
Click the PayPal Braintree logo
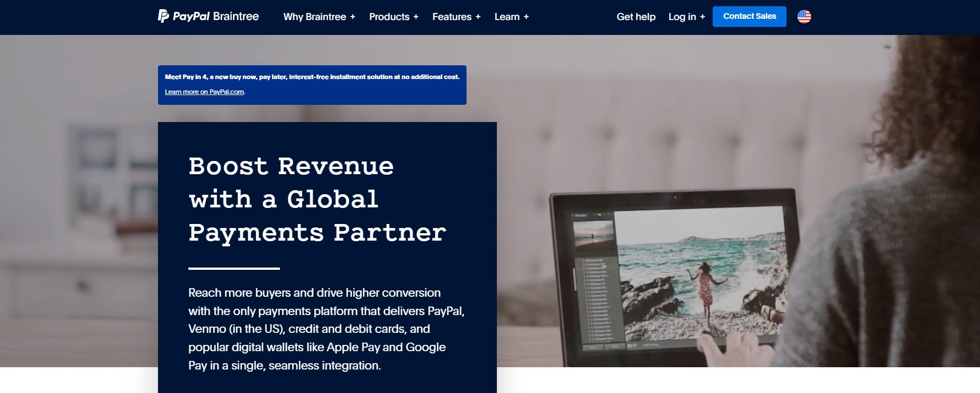(208, 17)
